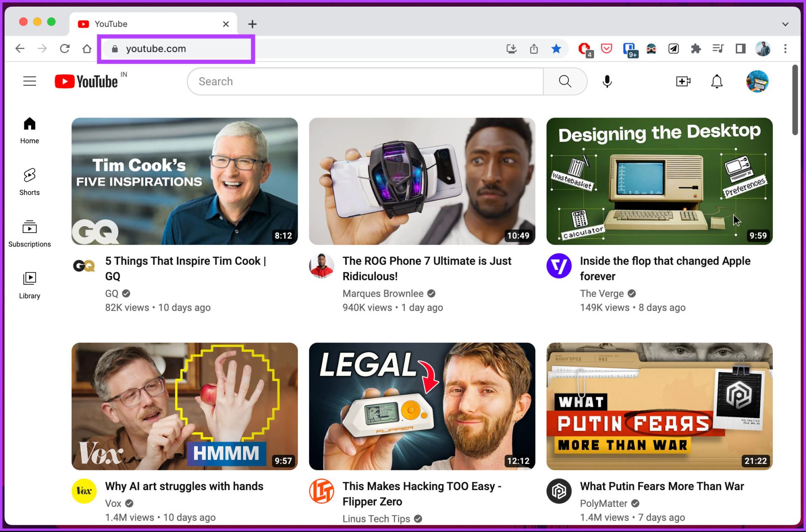Open the What Putin Fears thumbnail
Screen dimensions: 806x532
click(659, 406)
